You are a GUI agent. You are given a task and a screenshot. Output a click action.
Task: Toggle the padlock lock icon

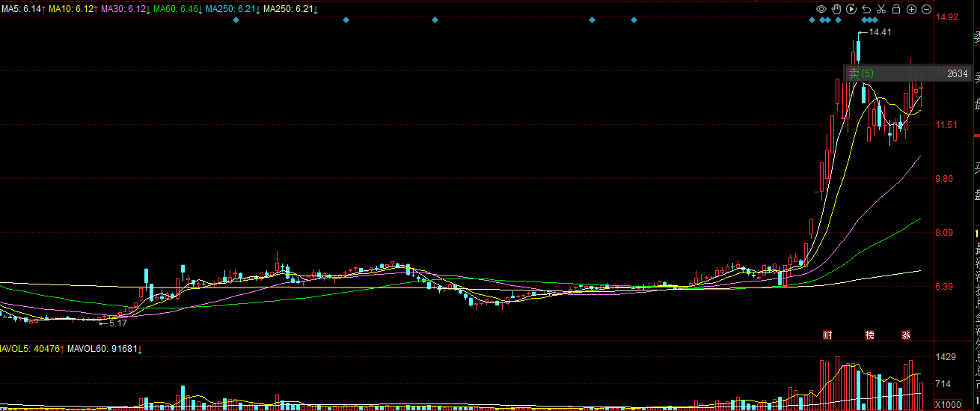click(x=896, y=9)
